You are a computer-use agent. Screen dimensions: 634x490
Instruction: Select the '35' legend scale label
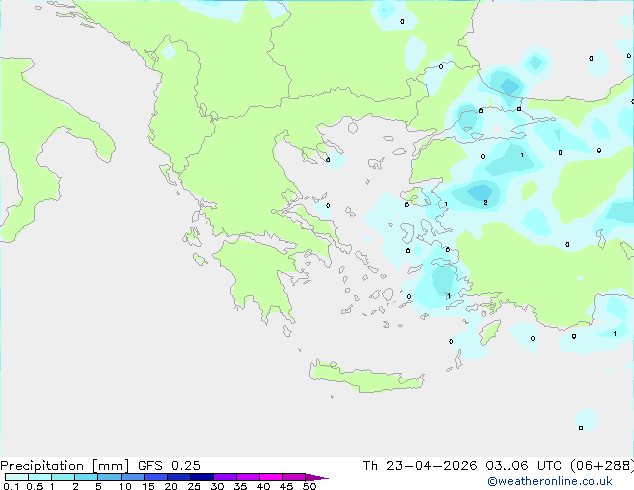click(x=240, y=486)
